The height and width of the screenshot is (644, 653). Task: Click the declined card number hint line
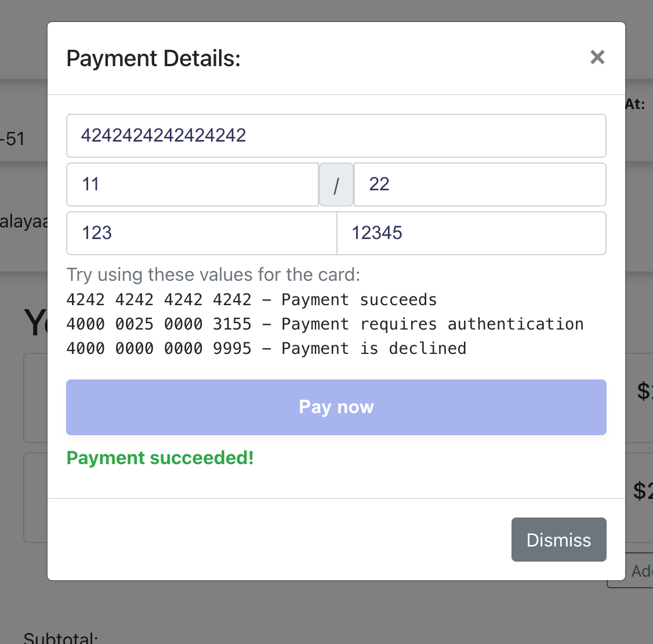(x=266, y=348)
